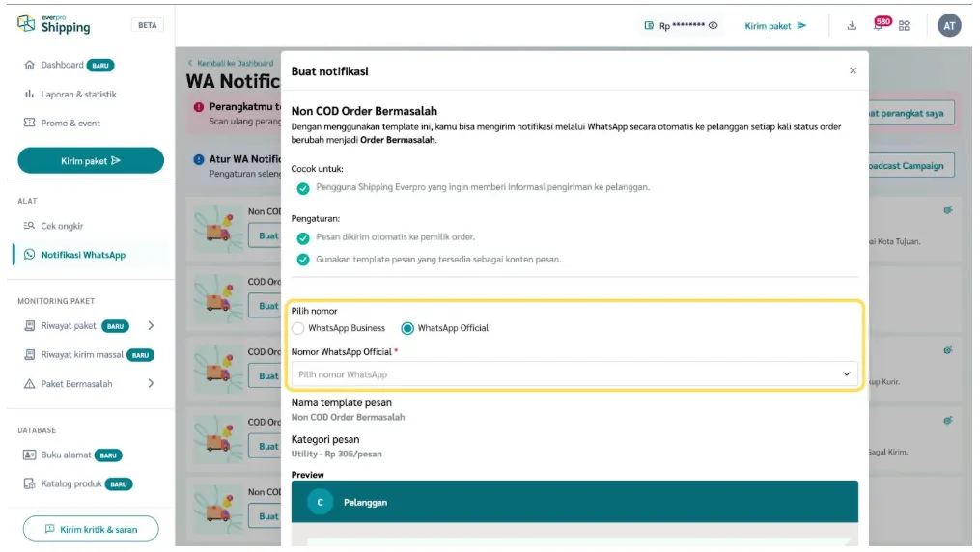Select WhatsApp Business radio option
Image resolution: width=980 pixels, height=552 pixels.
pyautogui.click(x=298, y=328)
